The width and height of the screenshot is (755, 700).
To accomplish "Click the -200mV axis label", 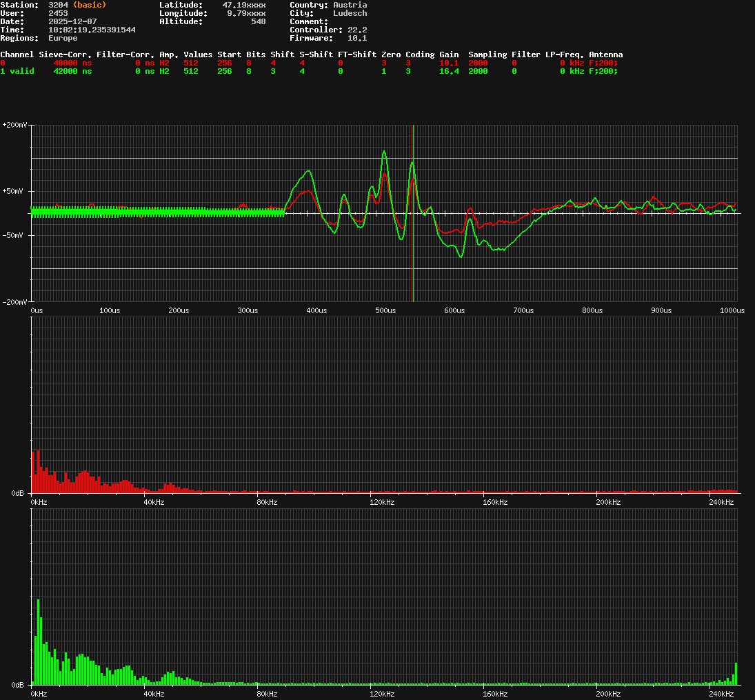I will 14,302.
